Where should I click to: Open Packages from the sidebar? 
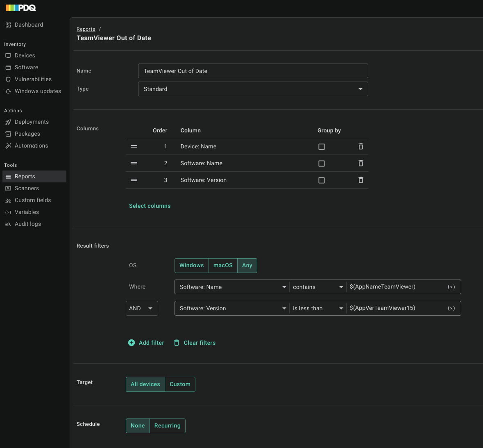click(27, 134)
